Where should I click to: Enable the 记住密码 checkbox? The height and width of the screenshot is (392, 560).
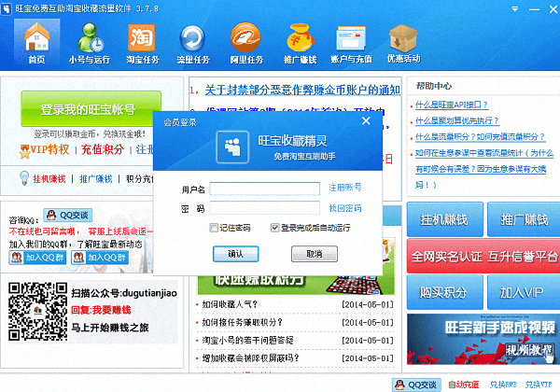[214, 228]
